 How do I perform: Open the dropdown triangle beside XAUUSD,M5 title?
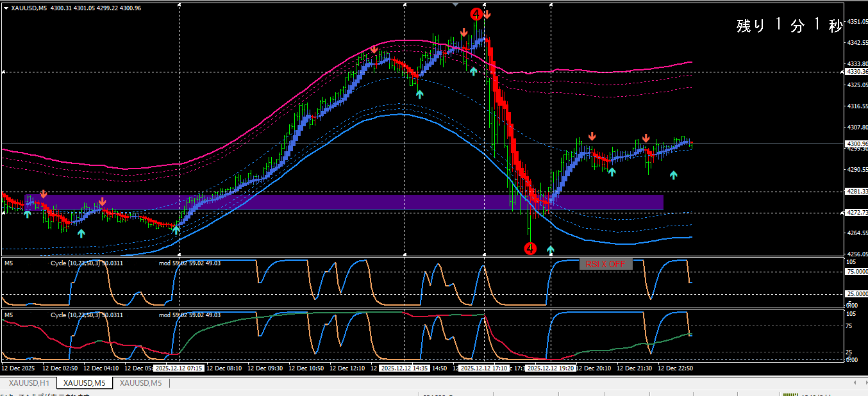(6, 8)
